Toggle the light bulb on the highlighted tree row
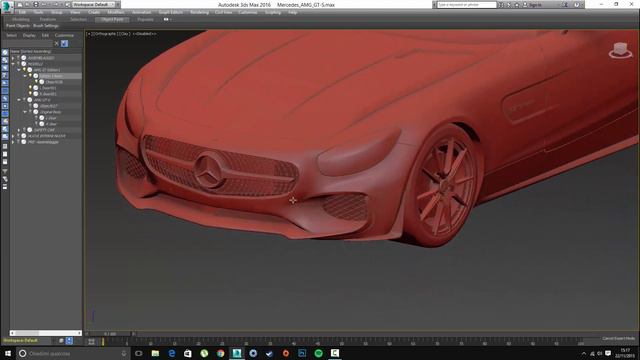Viewport: 640px width, 360px height. 30,76
